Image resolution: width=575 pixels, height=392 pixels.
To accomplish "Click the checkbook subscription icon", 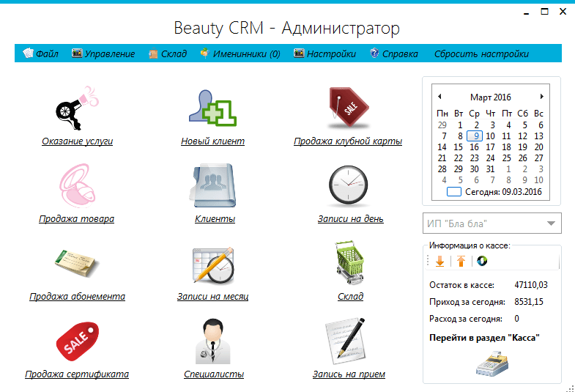I will pos(77,262).
